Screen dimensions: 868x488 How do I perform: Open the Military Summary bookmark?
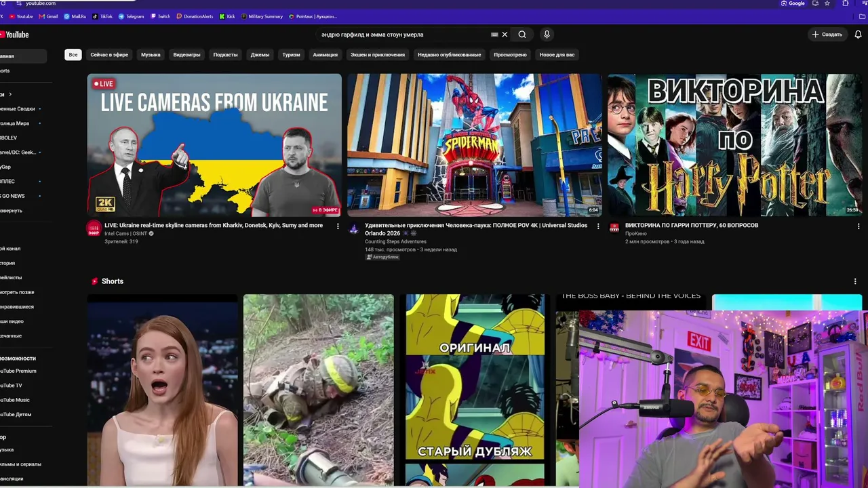262,16
